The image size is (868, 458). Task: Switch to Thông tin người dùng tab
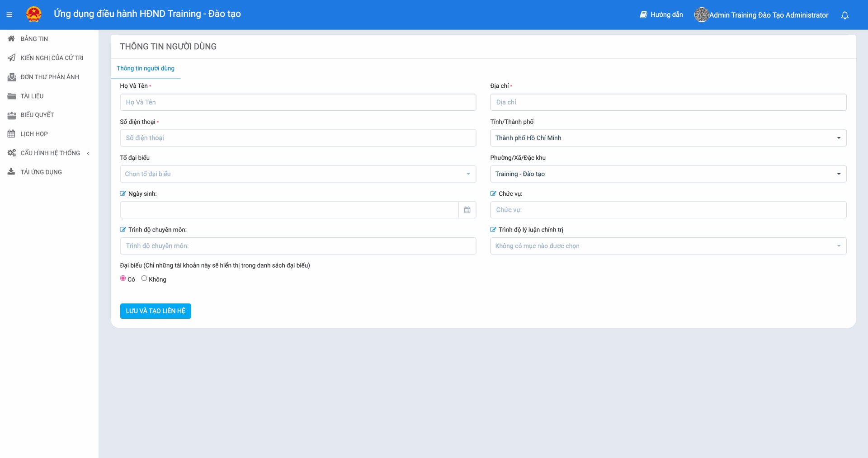[x=146, y=68]
